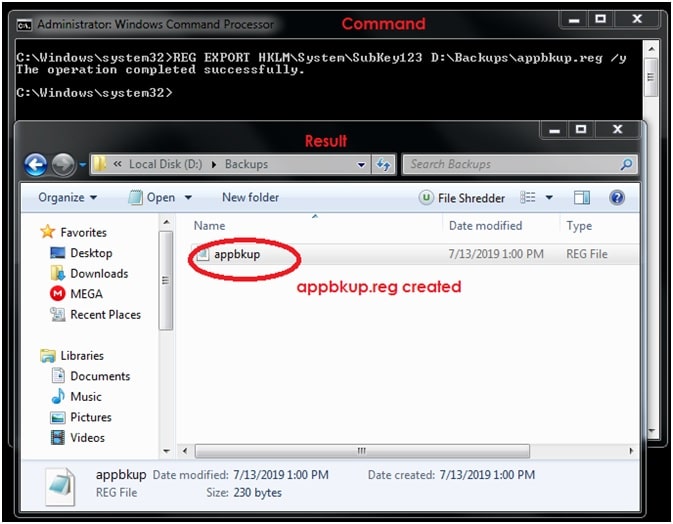Click New folder in toolbar
Screen dimensions: 673x524
250,198
